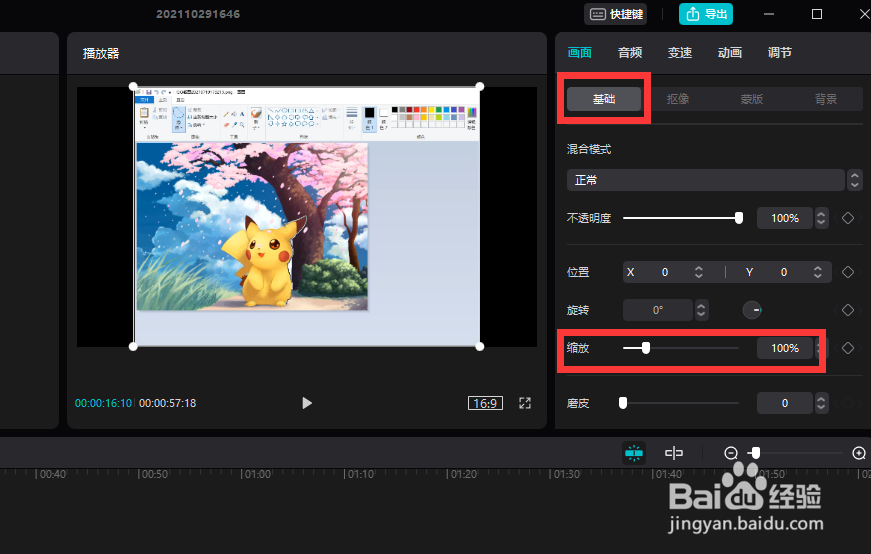871x554 pixels.
Task: Minimize the application window
Action: (x=769, y=14)
